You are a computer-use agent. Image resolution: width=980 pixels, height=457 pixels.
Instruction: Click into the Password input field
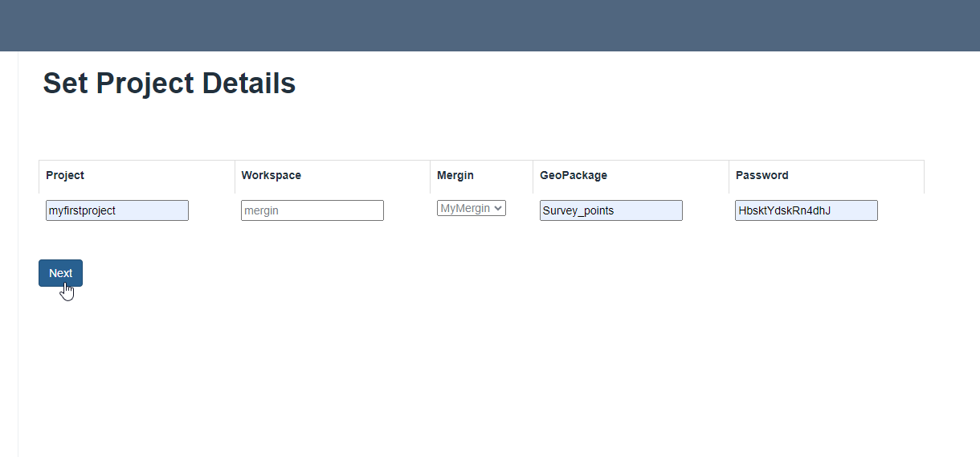click(x=806, y=210)
